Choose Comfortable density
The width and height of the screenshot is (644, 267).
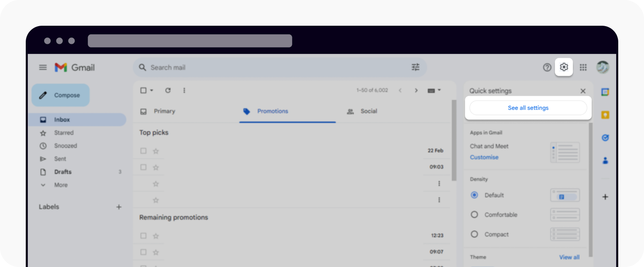click(475, 215)
